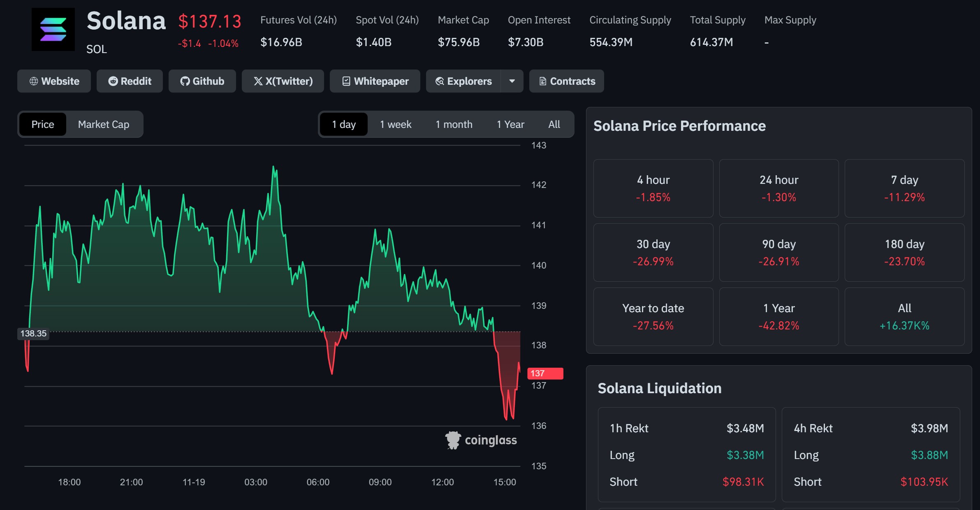This screenshot has height=510, width=980.
Task: Click the 24 hour performance card
Action: coord(778,188)
